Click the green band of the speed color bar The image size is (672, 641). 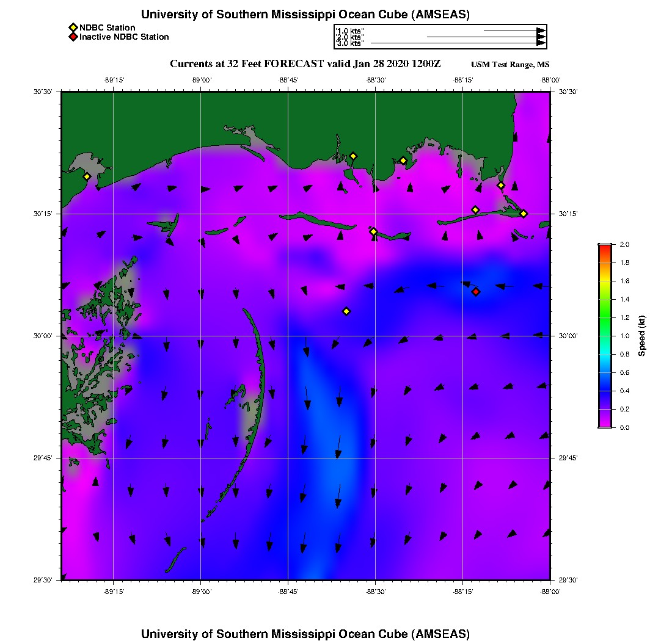coord(605,317)
